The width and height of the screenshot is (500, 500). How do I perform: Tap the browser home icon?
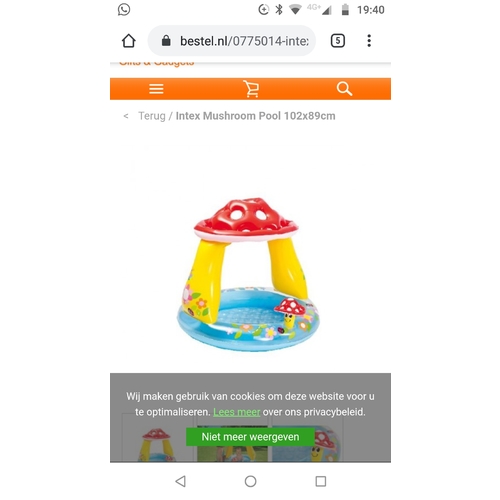129,41
